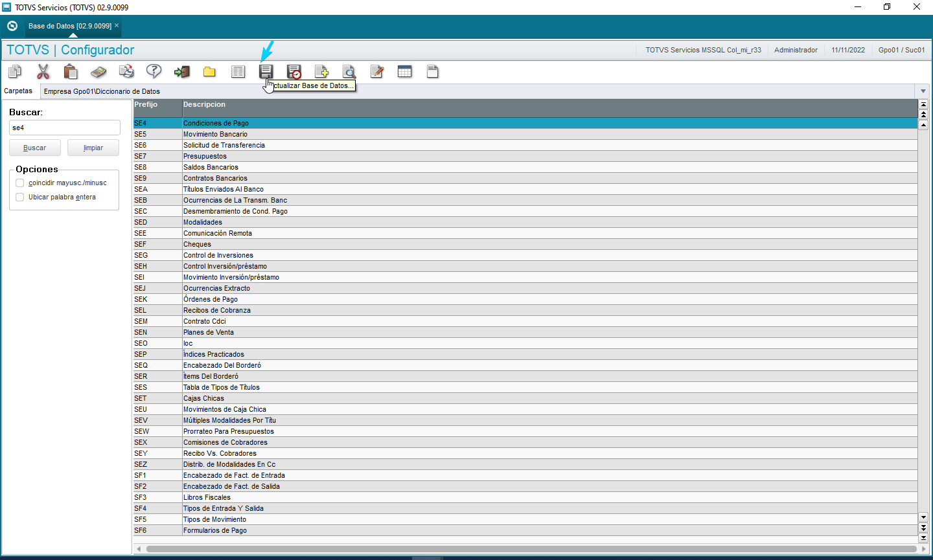
Task: Click the grid list view icon
Action: point(238,71)
